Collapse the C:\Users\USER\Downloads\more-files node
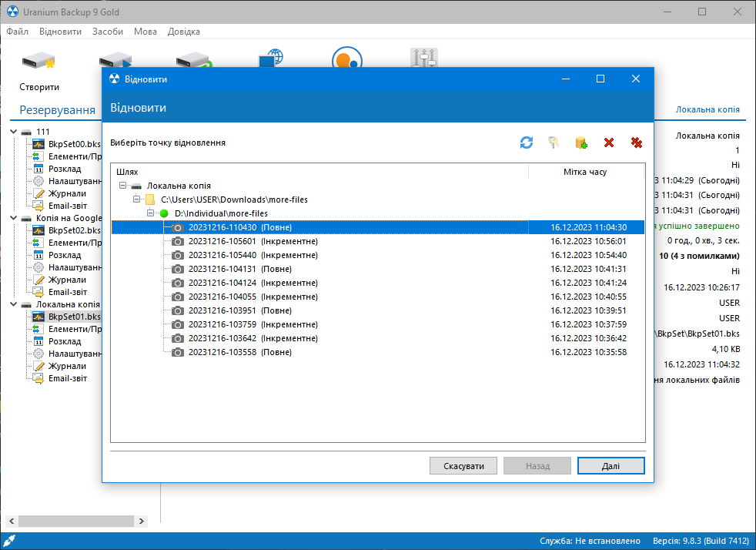Screen dimensions: 756x550 (137, 199)
